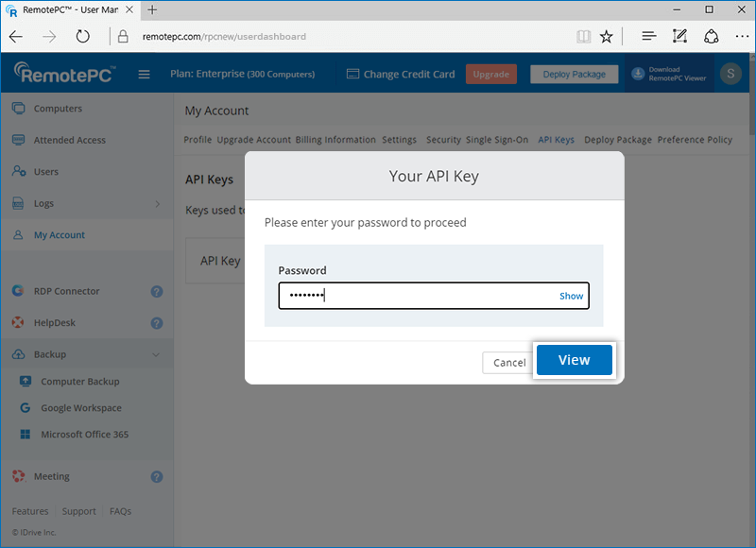This screenshot has width=756, height=548.
Task: Switch to the Security tab
Action: click(x=443, y=140)
